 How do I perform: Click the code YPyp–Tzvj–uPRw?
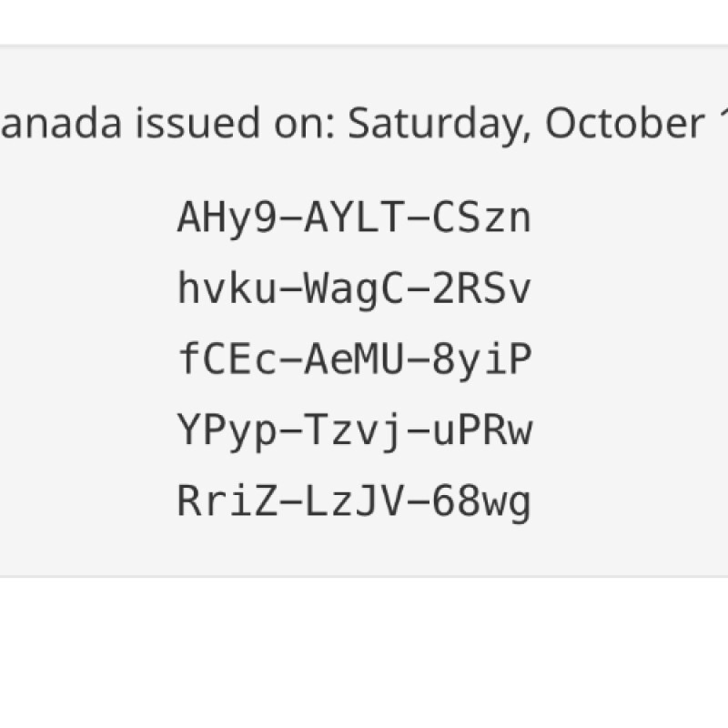[354, 431]
